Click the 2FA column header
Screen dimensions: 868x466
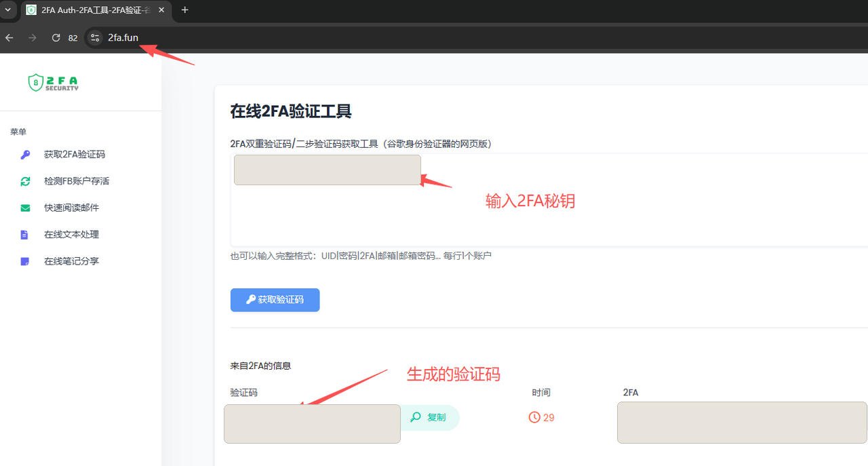pyautogui.click(x=631, y=393)
